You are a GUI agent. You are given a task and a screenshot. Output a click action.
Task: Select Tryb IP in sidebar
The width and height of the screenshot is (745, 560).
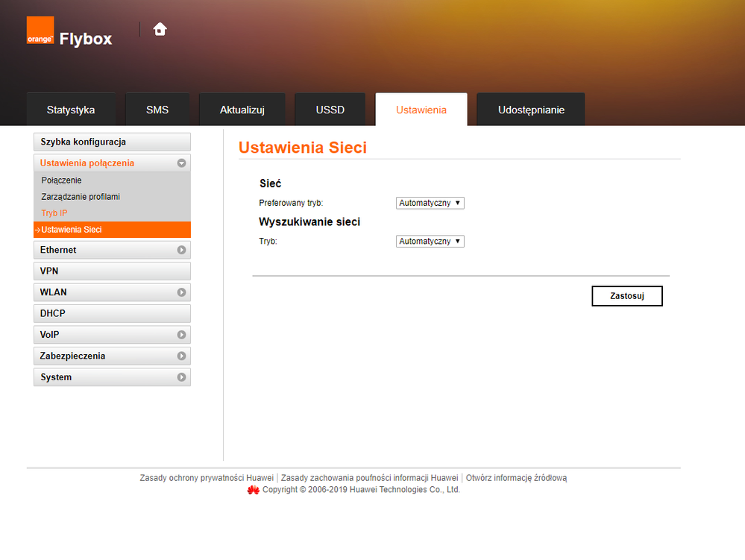[54, 213]
